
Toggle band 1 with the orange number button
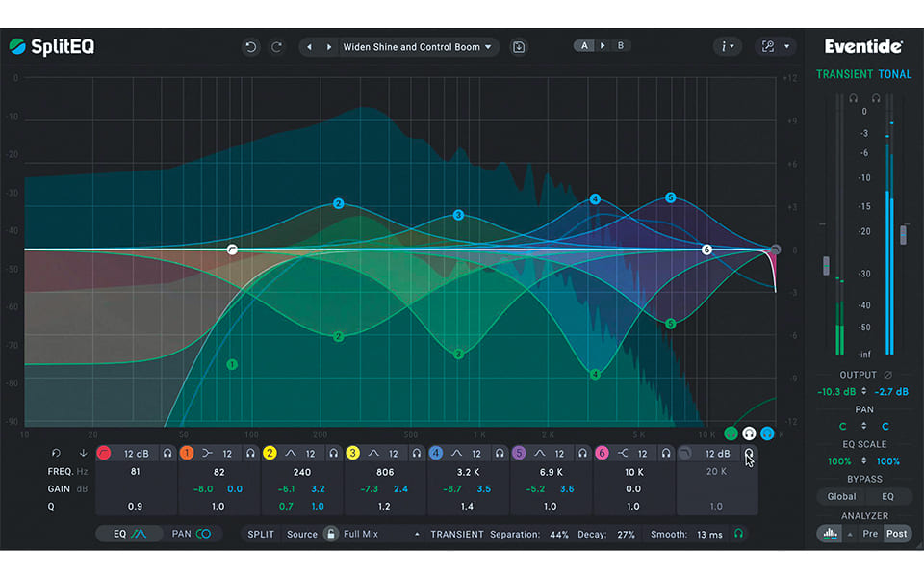[187, 453]
